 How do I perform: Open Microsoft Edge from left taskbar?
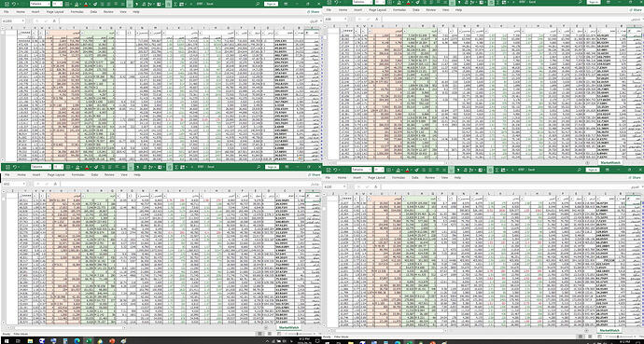(77, 340)
